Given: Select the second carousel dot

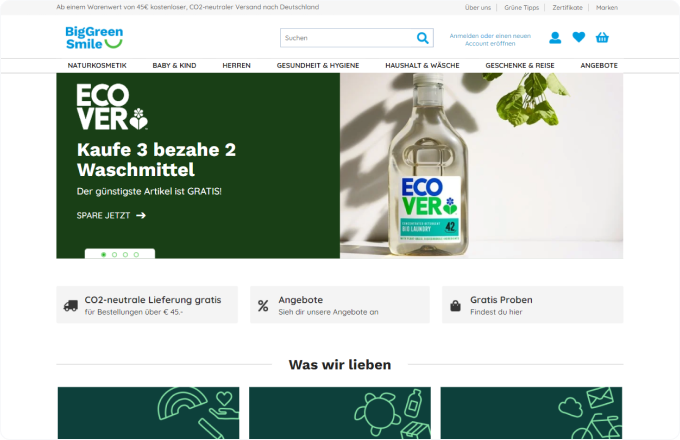Looking at the screenshot, I should tap(114, 254).
